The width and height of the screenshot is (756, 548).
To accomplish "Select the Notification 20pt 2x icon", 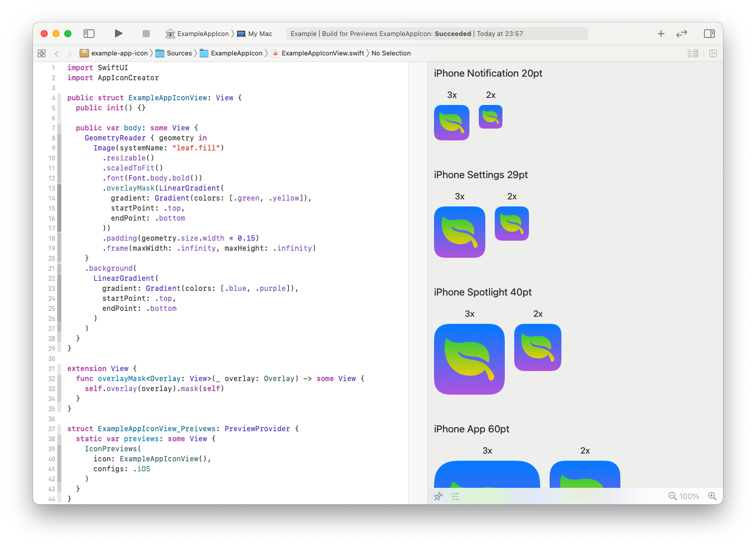I will (491, 117).
